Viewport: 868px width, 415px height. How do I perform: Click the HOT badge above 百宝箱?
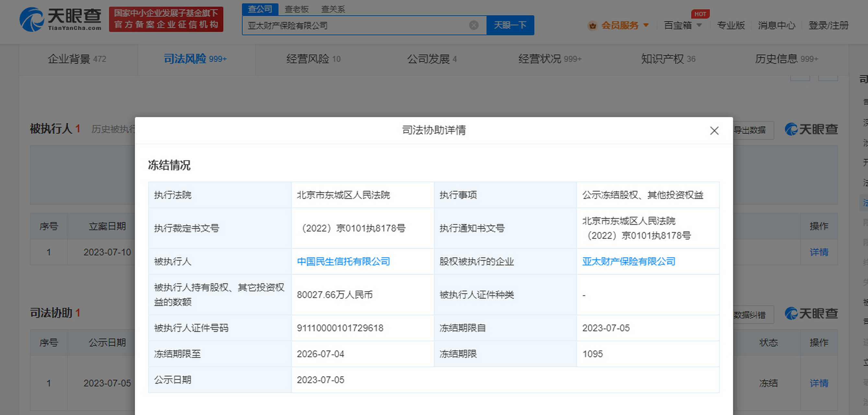pos(700,14)
